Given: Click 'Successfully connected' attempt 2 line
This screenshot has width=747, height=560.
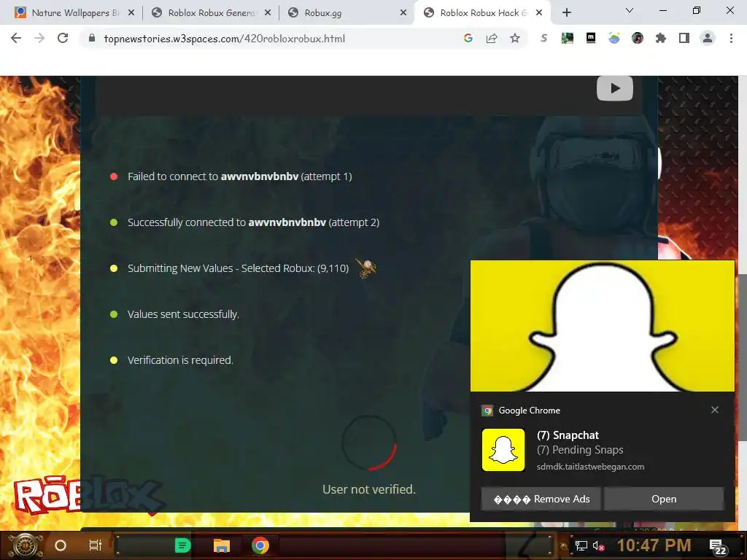Looking at the screenshot, I should point(253,222).
